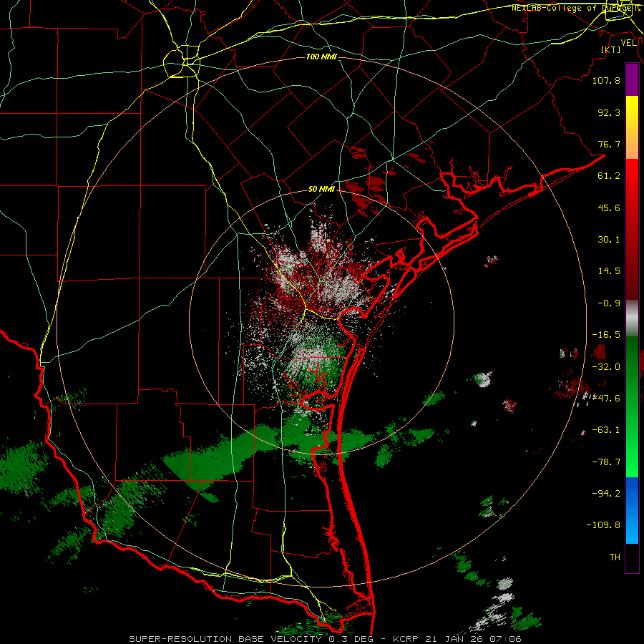The height and width of the screenshot is (644, 644).
Task: Click the -78.7 velocity legend value
Action: pos(606,462)
